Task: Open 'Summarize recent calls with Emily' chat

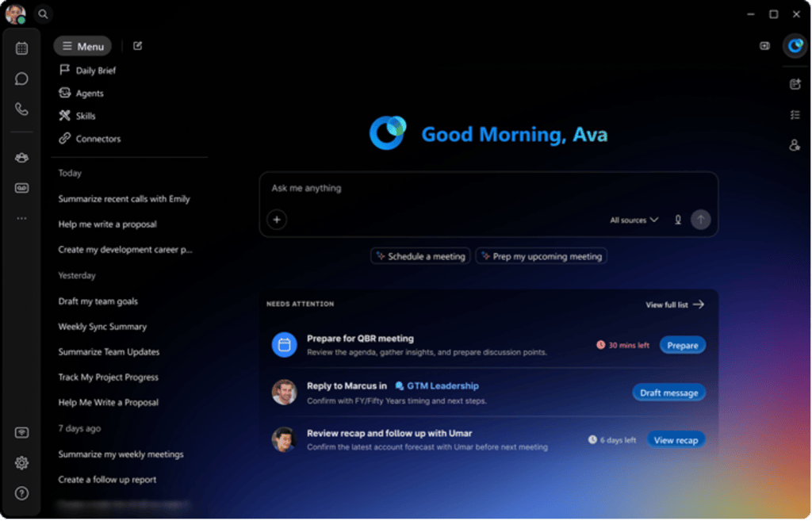Action: coord(124,199)
